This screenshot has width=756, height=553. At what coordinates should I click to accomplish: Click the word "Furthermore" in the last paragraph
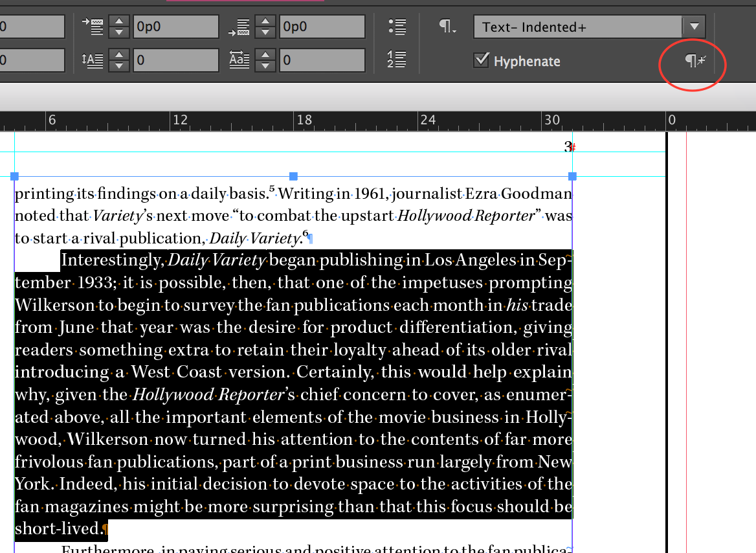coord(107,549)
